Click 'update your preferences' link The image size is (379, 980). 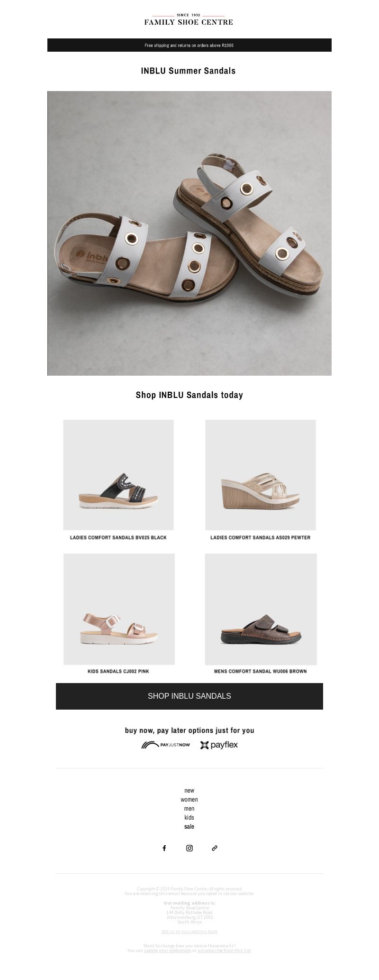coord(168,950)
